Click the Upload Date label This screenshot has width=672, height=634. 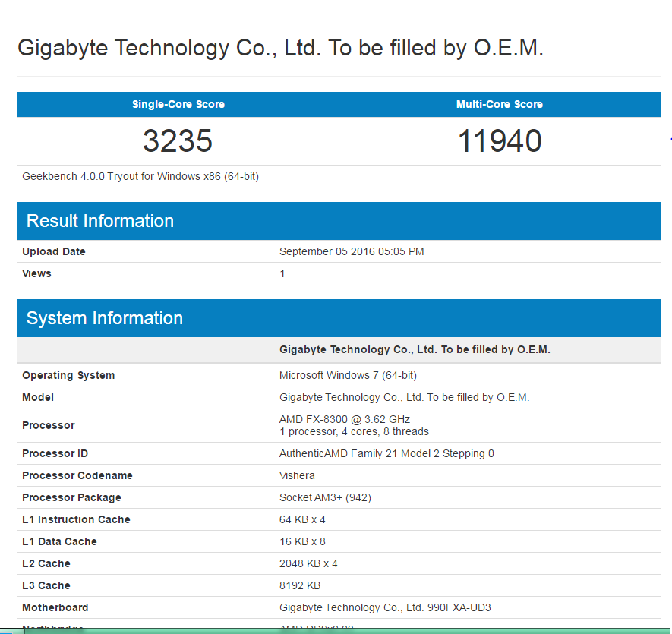click(54, 251)
